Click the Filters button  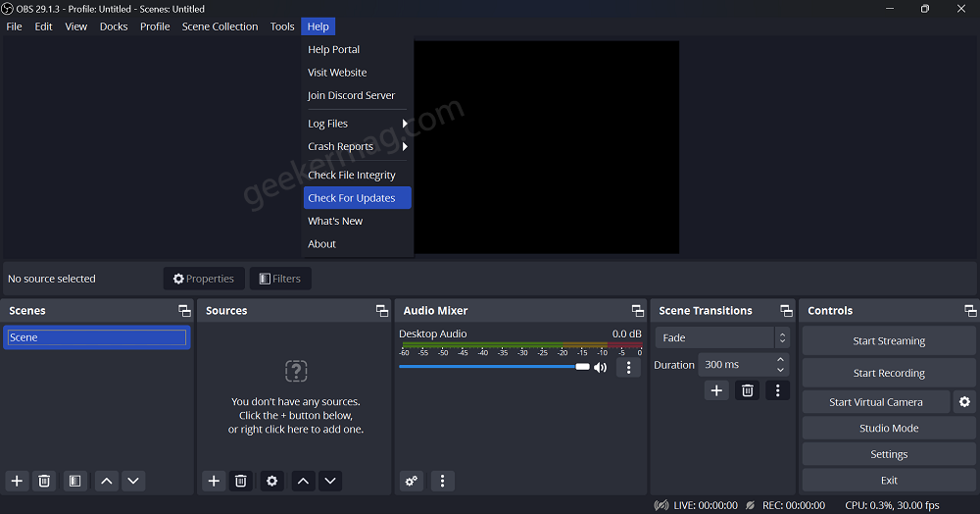click(280, 279)
